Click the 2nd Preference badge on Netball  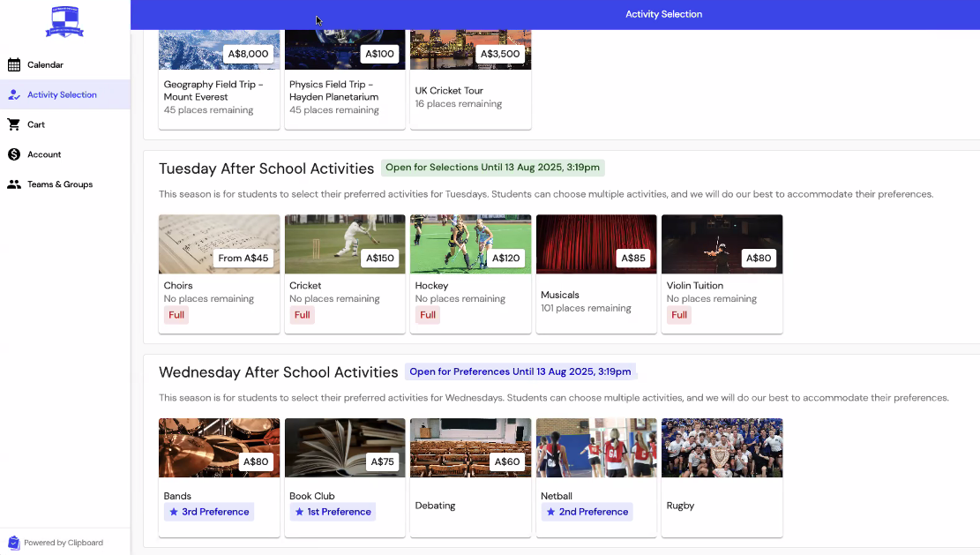pyautogui.click(x=587, y=512)
